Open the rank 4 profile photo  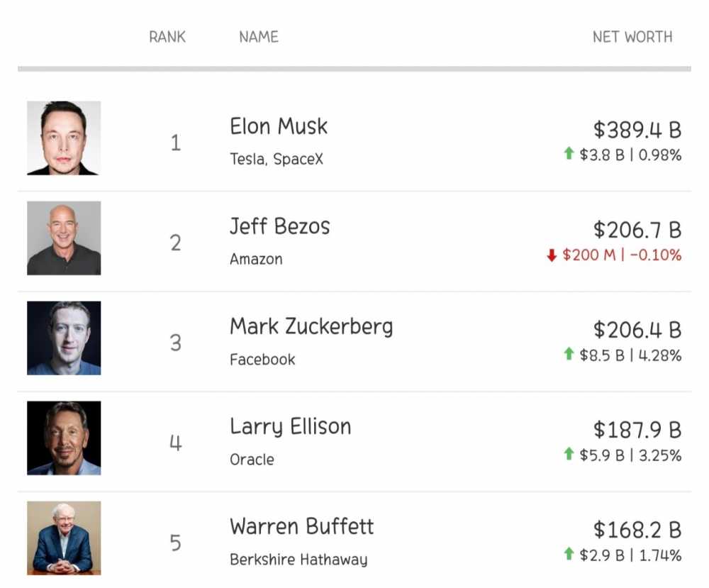click(x=64, y=438)
